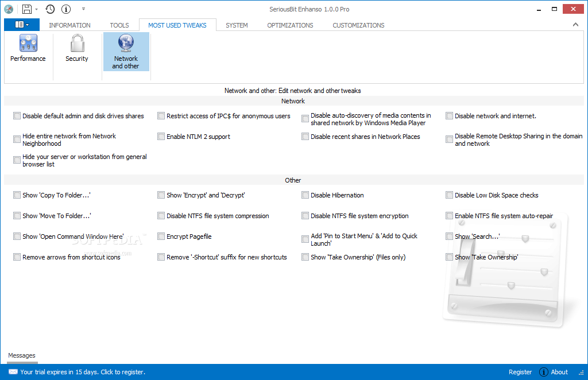Check Disable default admin and disk drives shares

tap(17, 116)
